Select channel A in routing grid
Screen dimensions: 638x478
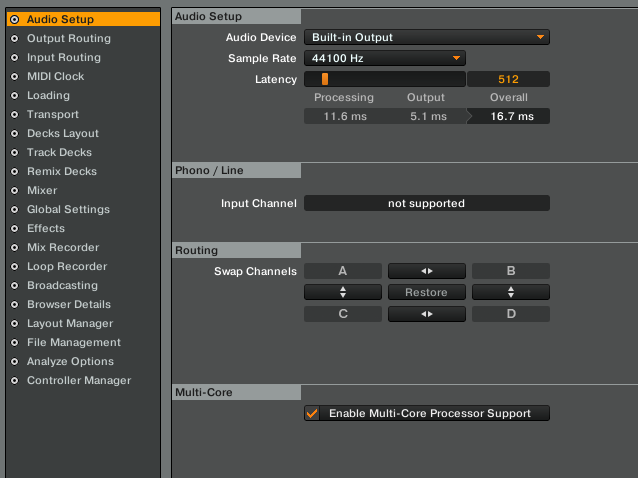click(x=343, y=271)
